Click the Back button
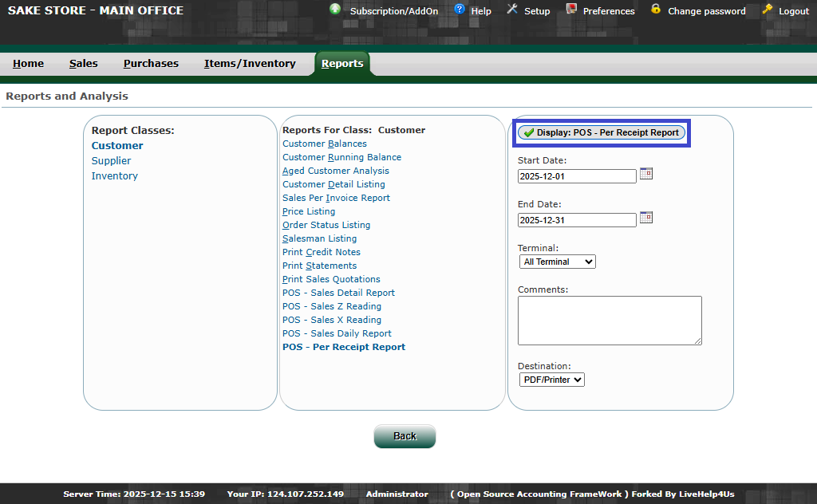This screenshot has height=504, width=817. pyautogui.click(x=405, y=436)
